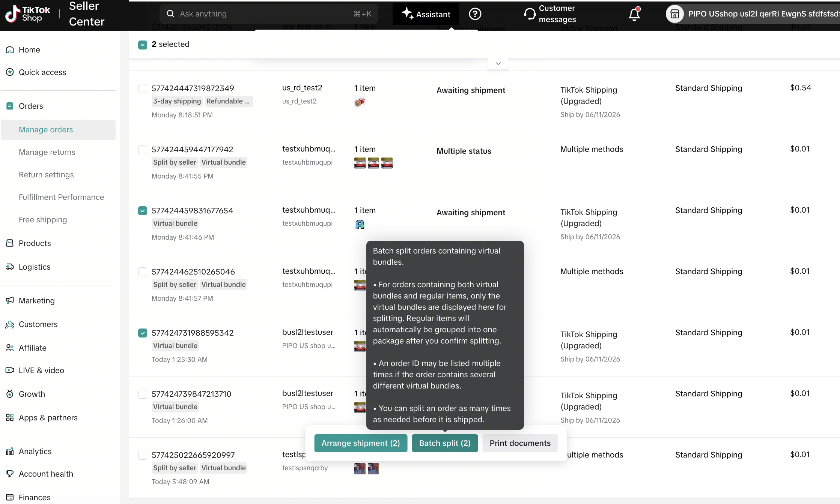
Task: Check the box for order 577424447319872349
Action: (143, 88)
